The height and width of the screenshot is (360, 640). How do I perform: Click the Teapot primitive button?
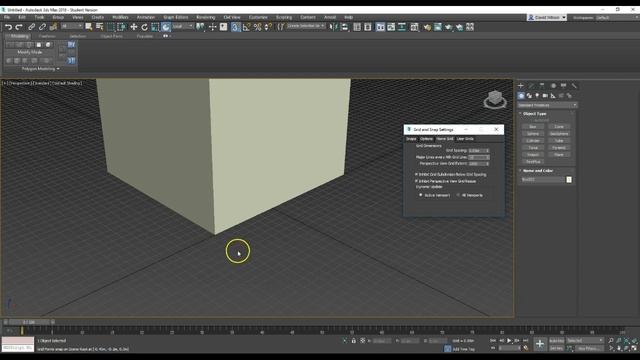tap(533, 155)
